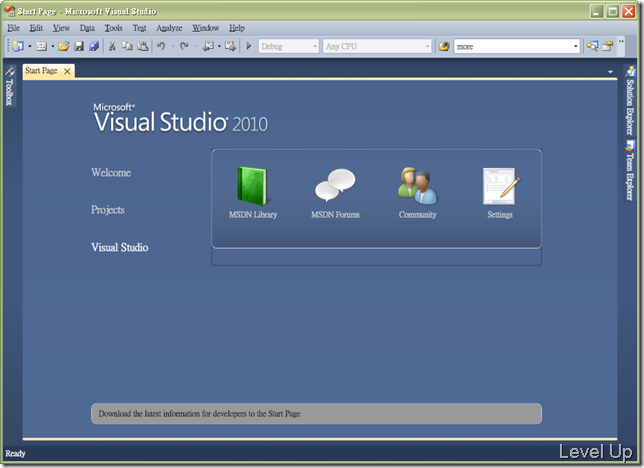The width and height of the screenshot is (644, 468).
Task: Click the New Project toolbar icon
Action: [18, 46]
